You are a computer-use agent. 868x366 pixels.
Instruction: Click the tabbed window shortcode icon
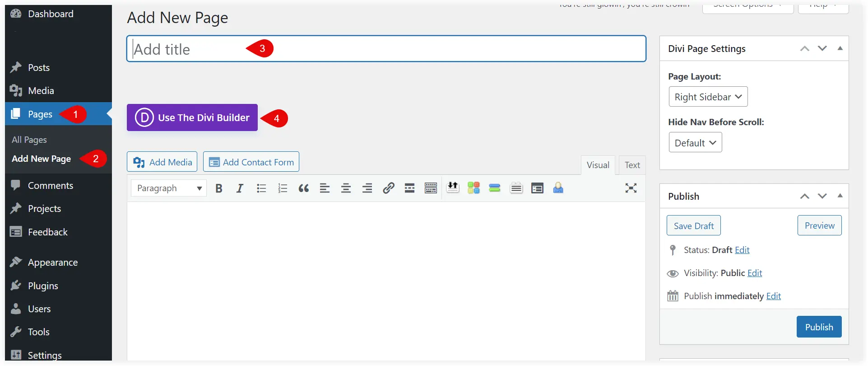pyautogui.click(x=537, y=188)
